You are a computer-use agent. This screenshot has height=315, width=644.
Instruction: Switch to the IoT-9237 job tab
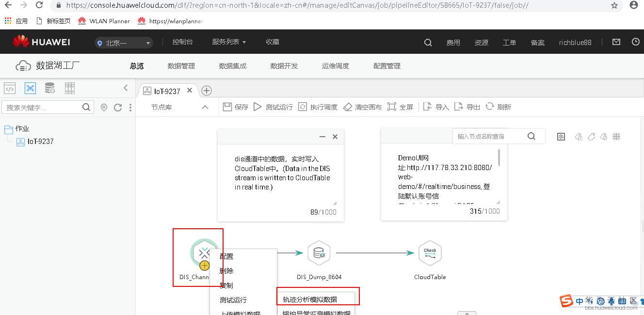167,90
